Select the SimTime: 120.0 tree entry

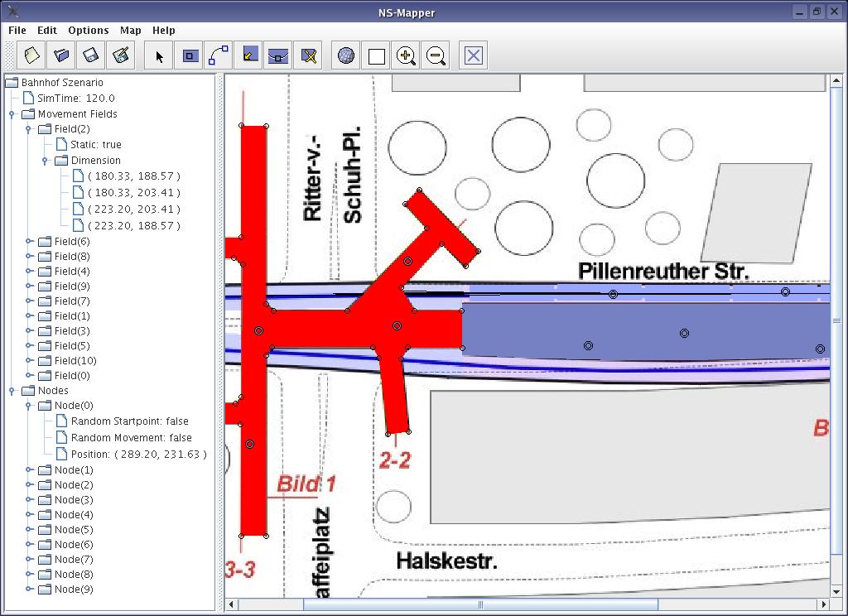click(x=75, y=98)
